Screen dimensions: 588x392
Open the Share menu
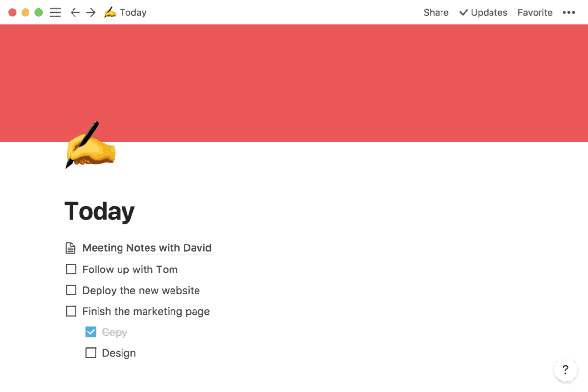[436, 13]
